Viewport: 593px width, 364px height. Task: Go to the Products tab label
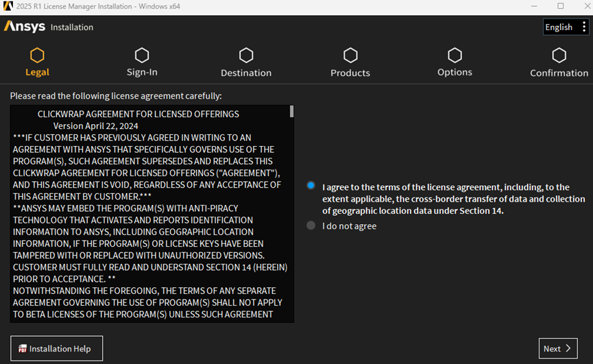click(x=350, y=73)
